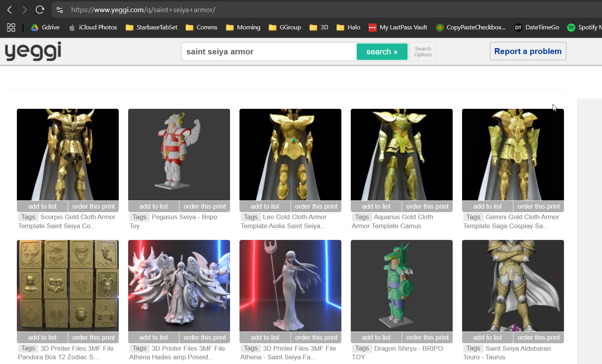Order print of Athena Hades Poseidon model
The width and height of the screenshot is (602, 364).
(205, 337)
